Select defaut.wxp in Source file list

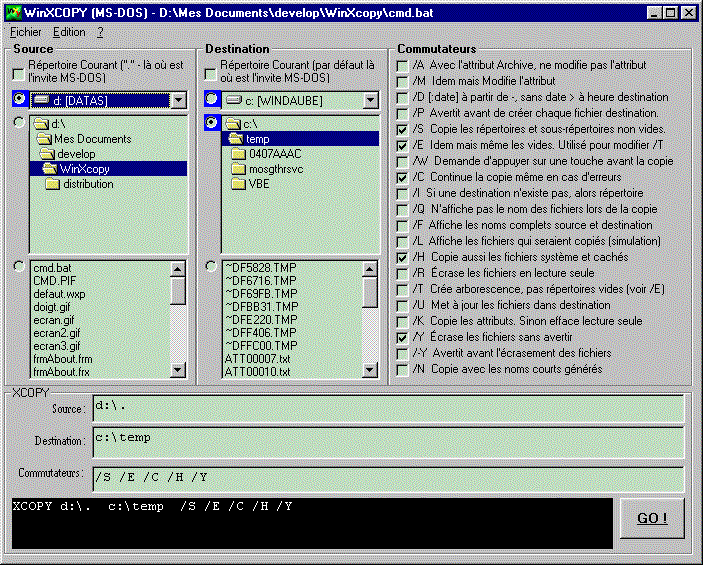(x=59, y=294)
